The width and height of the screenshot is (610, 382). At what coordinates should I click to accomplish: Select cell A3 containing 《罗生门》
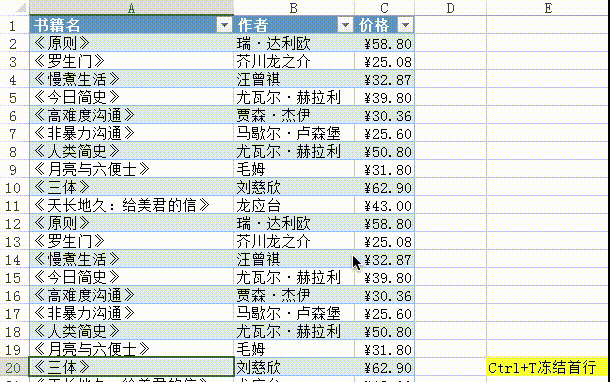click(x=131, y=61)
